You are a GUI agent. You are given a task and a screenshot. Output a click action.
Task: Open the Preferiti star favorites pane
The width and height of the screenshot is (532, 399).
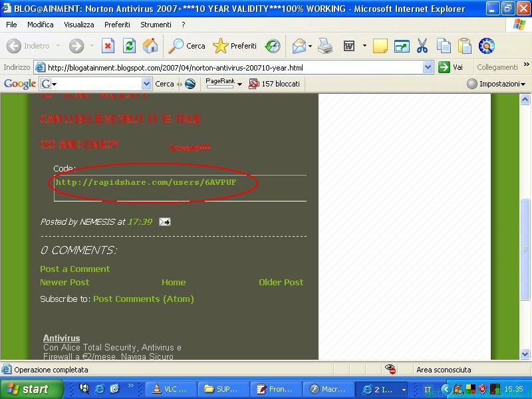(235, 46)
